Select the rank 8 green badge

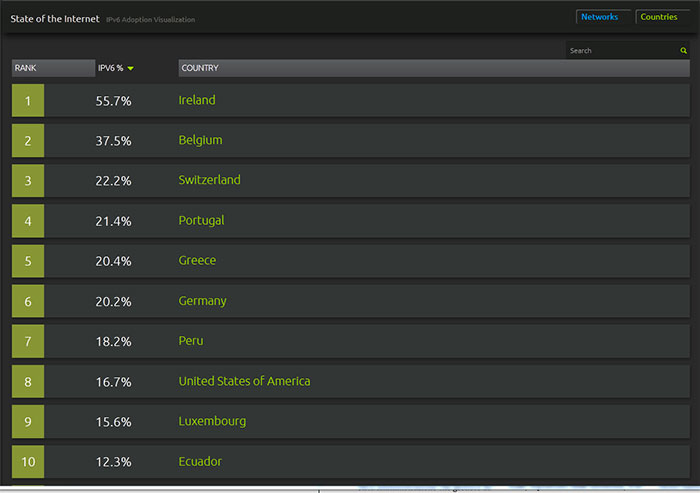point(28,381)
